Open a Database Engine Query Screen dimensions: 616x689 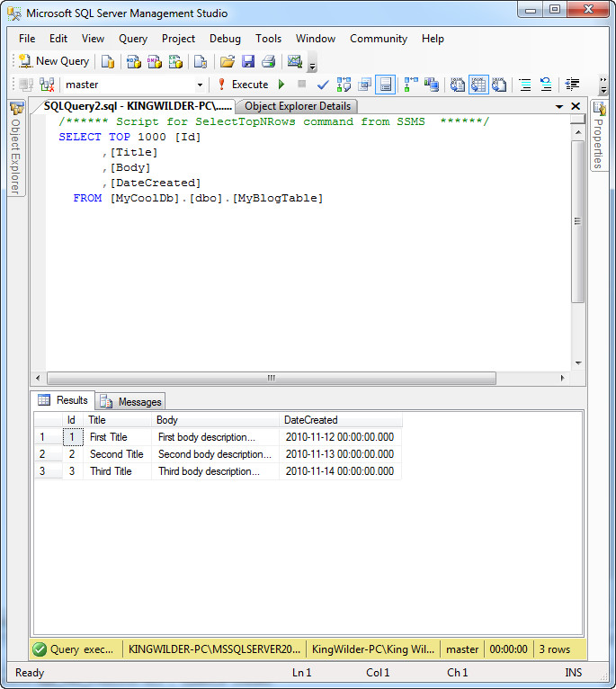(x=108, y=61)
